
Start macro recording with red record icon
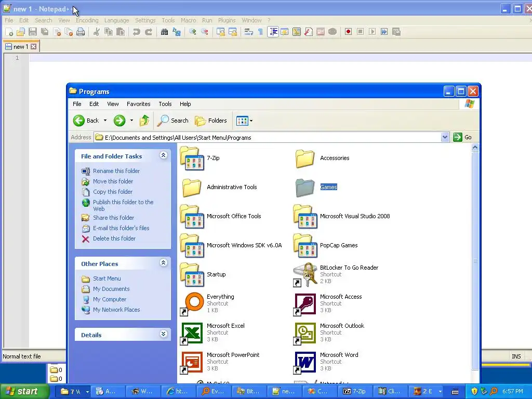point(348,32)
